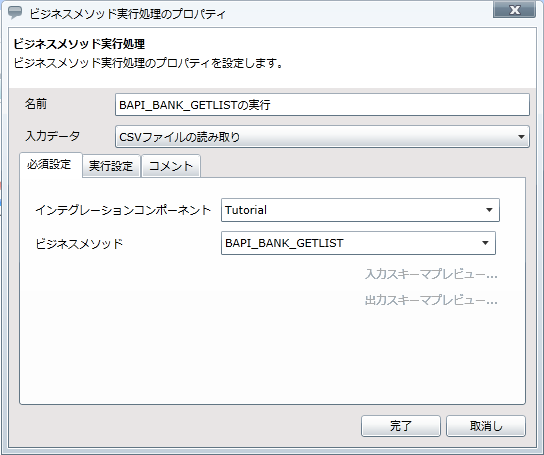Switch to the 実行設定 tab

[x=111, y=166]
